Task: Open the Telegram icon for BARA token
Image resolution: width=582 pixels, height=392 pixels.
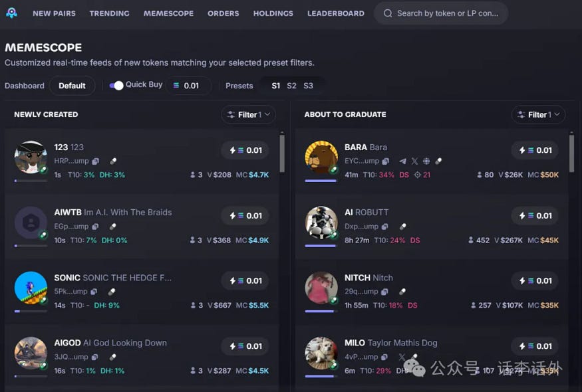Action: 402,161
